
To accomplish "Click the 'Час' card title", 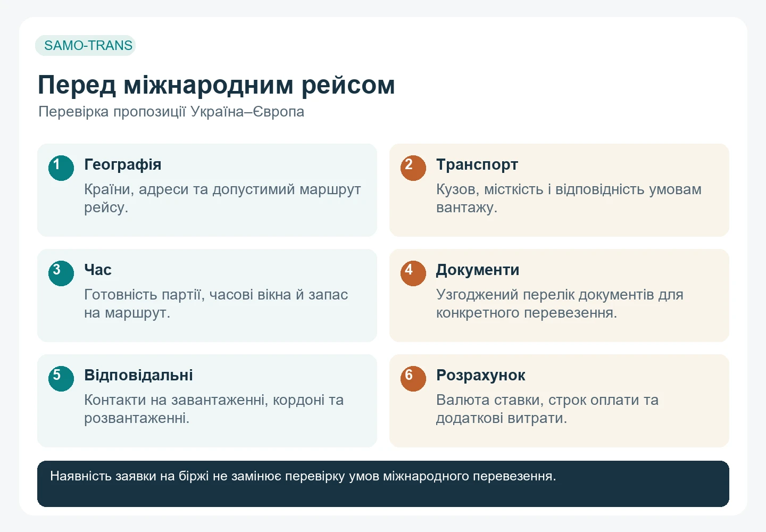I will (98, 270).
